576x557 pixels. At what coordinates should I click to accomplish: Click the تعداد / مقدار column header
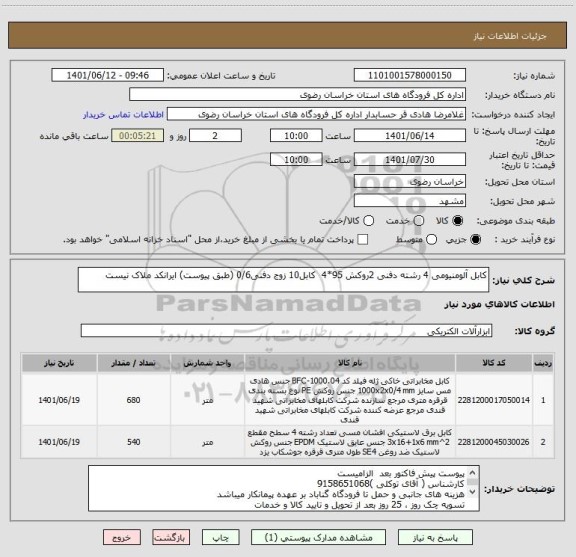click(133, 363)
